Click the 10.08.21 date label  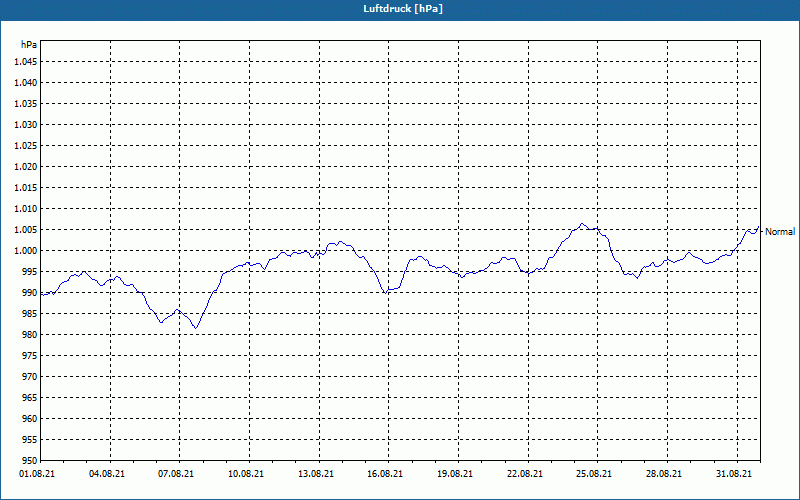pos(246,474)
